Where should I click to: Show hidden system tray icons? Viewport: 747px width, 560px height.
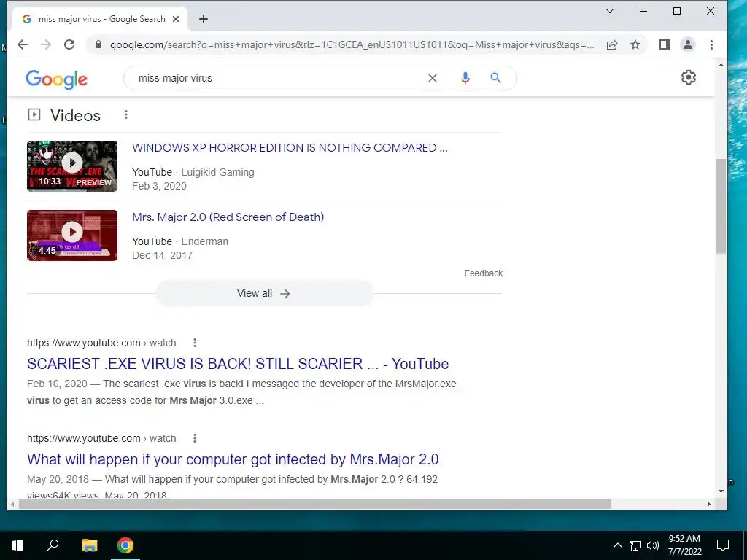617,545
